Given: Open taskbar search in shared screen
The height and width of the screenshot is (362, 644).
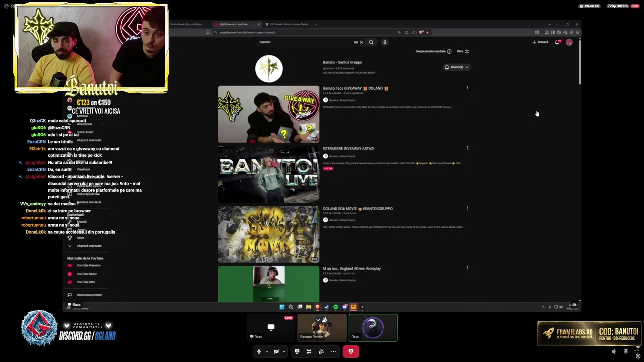Looking at the screenshot, I should tap(291, 307).
